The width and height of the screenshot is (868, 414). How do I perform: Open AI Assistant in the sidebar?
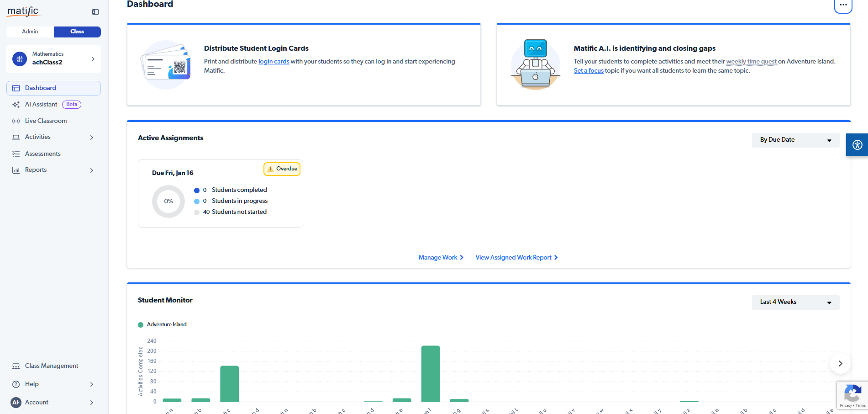pos(41,105)
